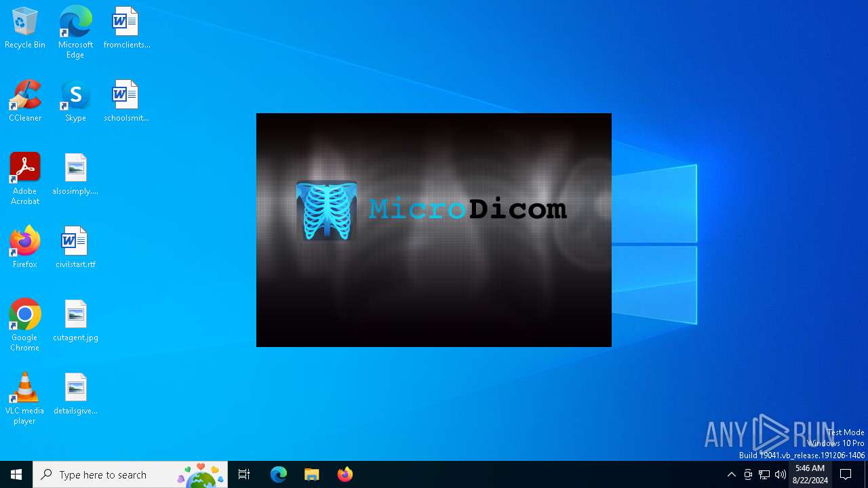
Task: Open File Explorer from the taskbar
Action: tap(312, 474)
